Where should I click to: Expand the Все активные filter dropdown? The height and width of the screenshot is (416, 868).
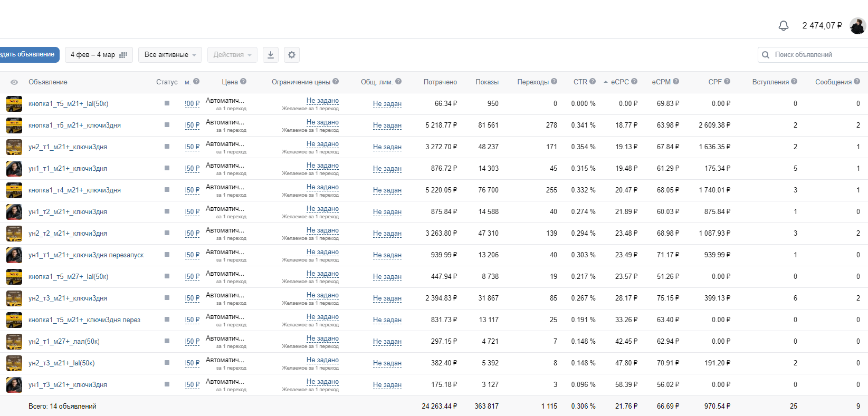click(170, 55)
